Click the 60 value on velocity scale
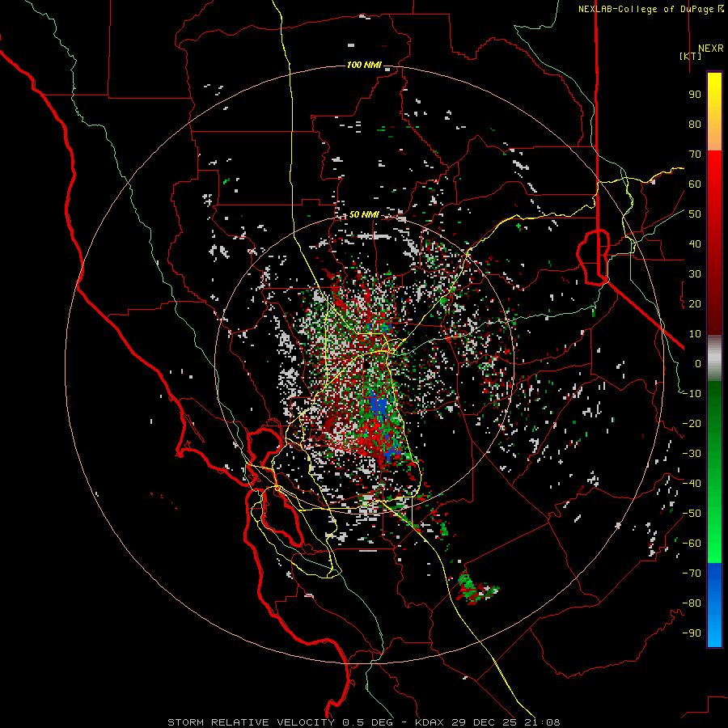The width and height of the screenshot is (728, 728). coord(695,184)
